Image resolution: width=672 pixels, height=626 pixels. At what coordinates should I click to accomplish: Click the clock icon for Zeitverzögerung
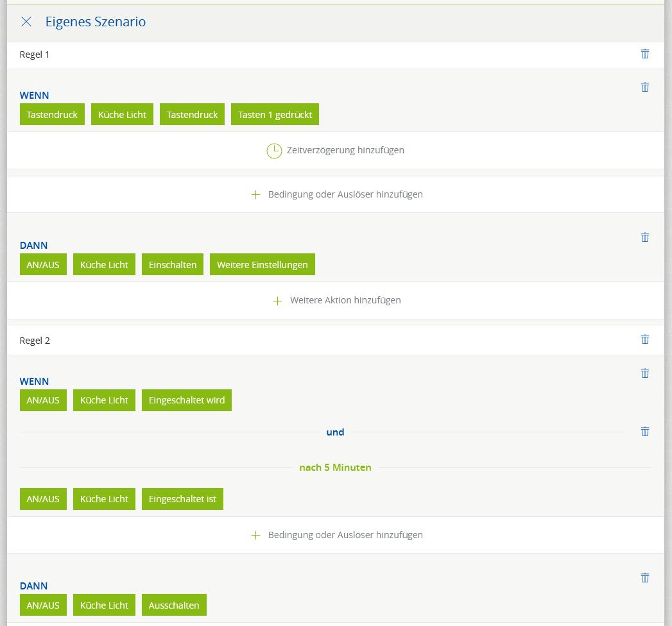click(x=274, y=151)
